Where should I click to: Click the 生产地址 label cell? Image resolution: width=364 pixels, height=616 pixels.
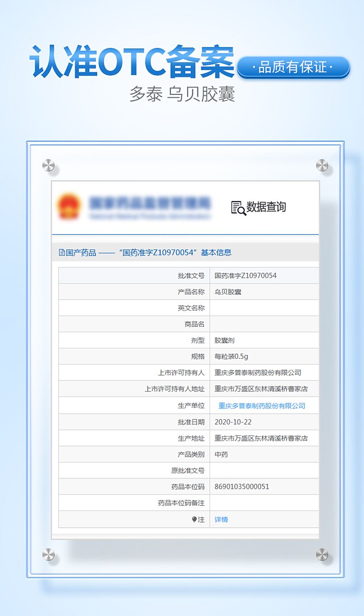[134, 438]
